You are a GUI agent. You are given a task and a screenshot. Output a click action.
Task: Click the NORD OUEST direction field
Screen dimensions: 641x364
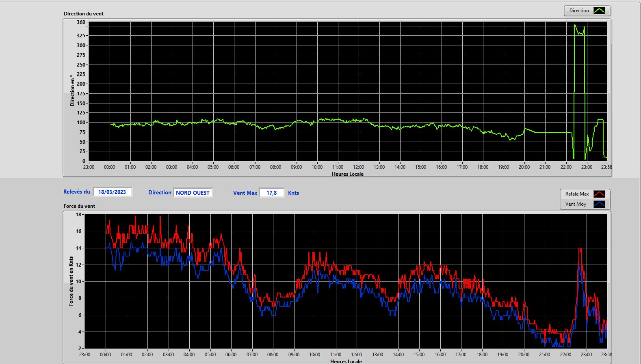pos(193,193)
